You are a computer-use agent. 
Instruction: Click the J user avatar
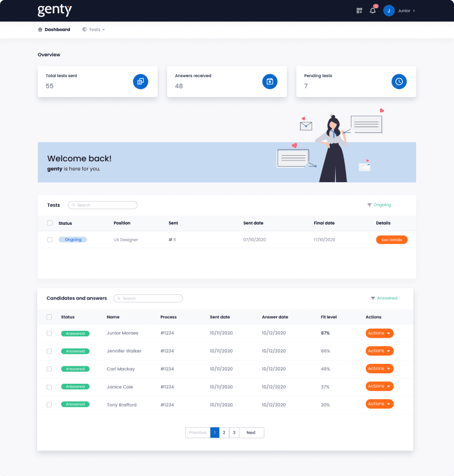point(389,10)
